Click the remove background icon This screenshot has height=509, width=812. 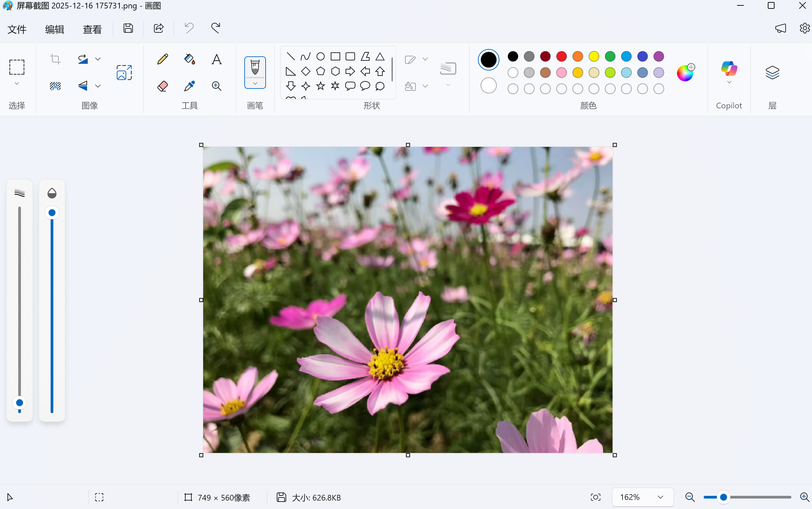click(x=55, y=86)
